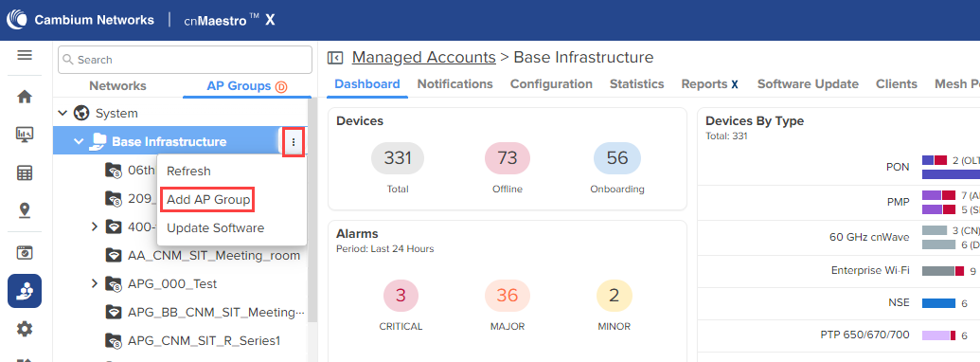Click the blue NSE device bar
980x362 pixels.
(938, 303)
